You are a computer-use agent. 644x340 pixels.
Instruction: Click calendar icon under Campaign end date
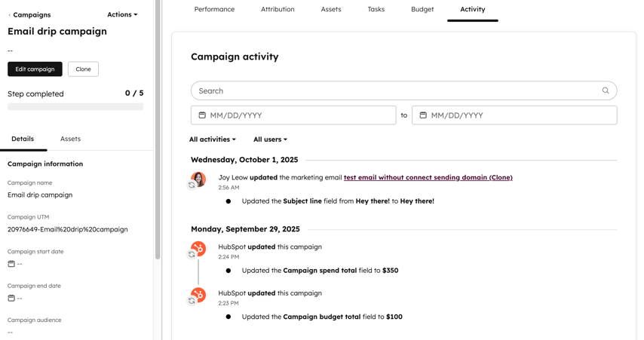point(11,298)
